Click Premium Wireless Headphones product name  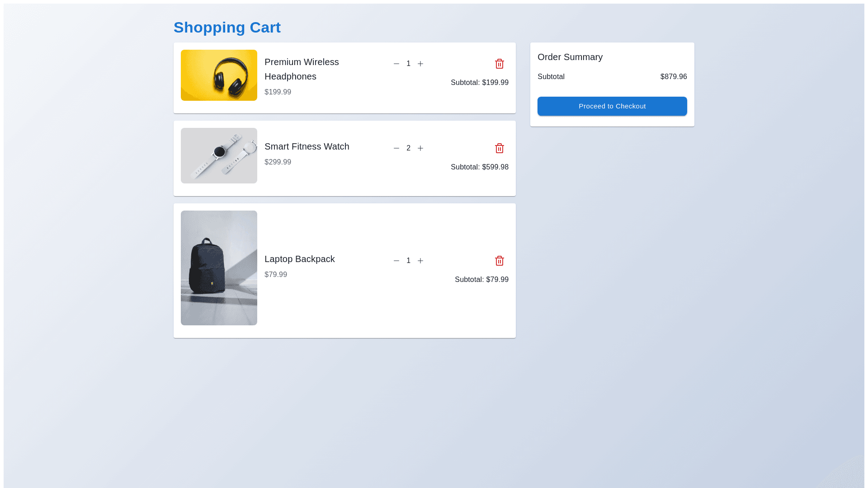tap(302, 69)
